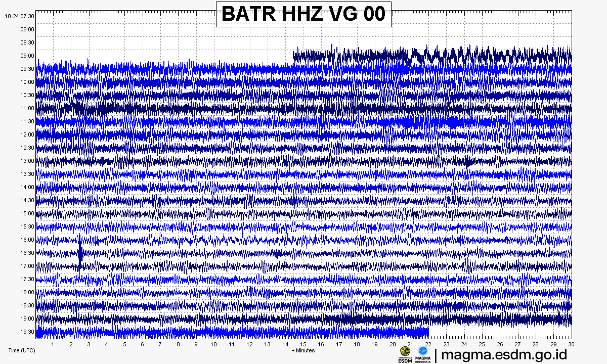
Task: Click minute 25 on the x-axis
Action: point(482,344)
